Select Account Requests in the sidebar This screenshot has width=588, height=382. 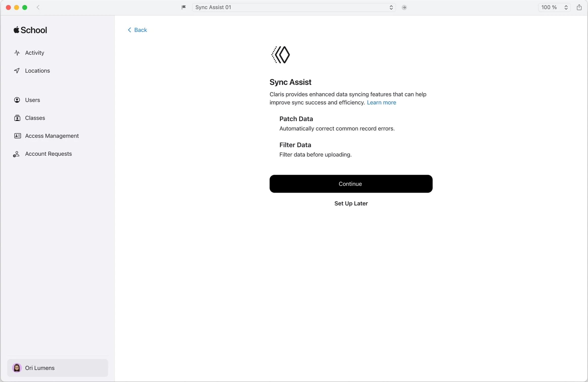click(x=48, y=154)
